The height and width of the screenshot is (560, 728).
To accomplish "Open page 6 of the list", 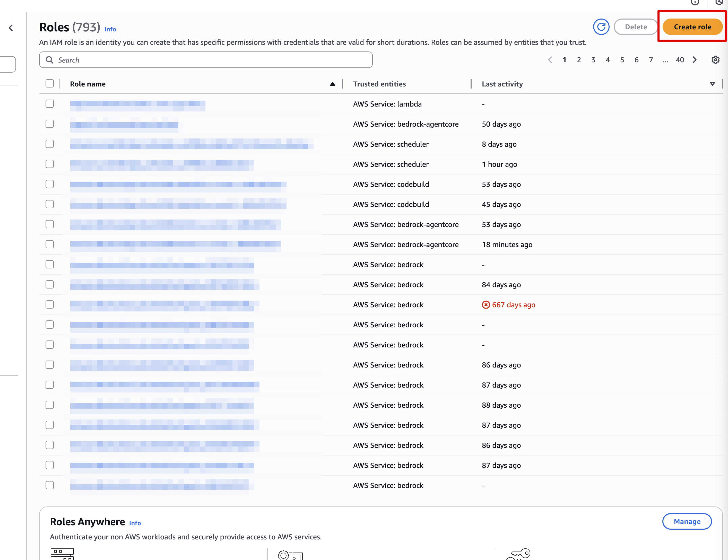I will [x=636, y=60].
